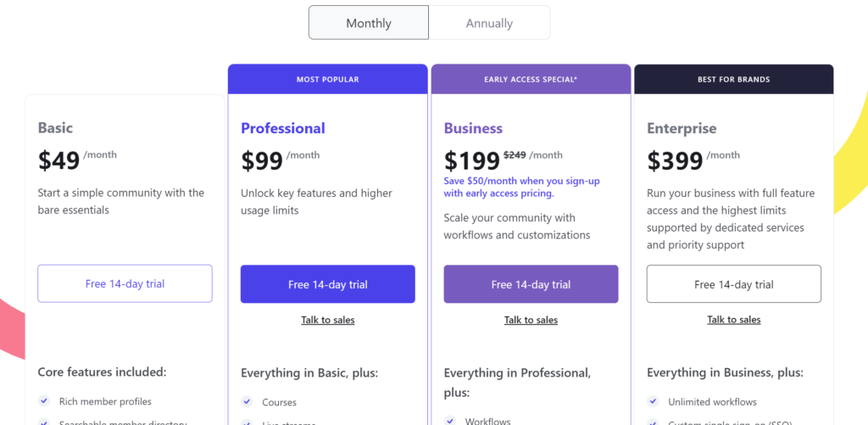The width and height of the screenshot is (868, 425).
Task: Open Talk to sales under Business
Action: tap(531, 320)
